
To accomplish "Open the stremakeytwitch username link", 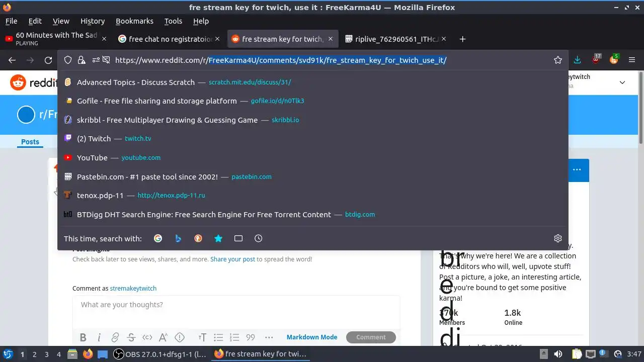I will click(x=133, y=289).
